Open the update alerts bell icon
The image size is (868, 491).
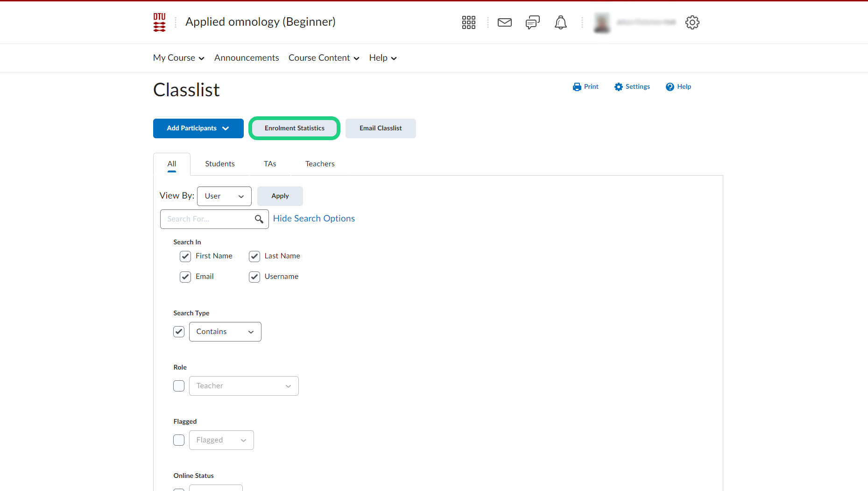(560, 22)
